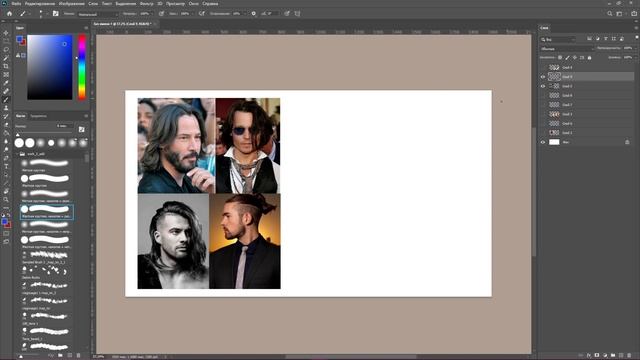Select the Фон layer row

pos(587,142)
